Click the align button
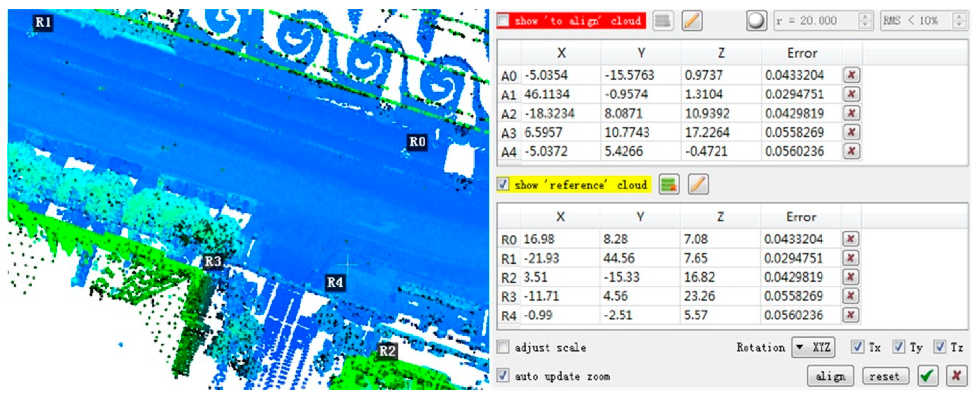This screenshot has height=397, width=980. pyautogui.click(x=830, y=376)
